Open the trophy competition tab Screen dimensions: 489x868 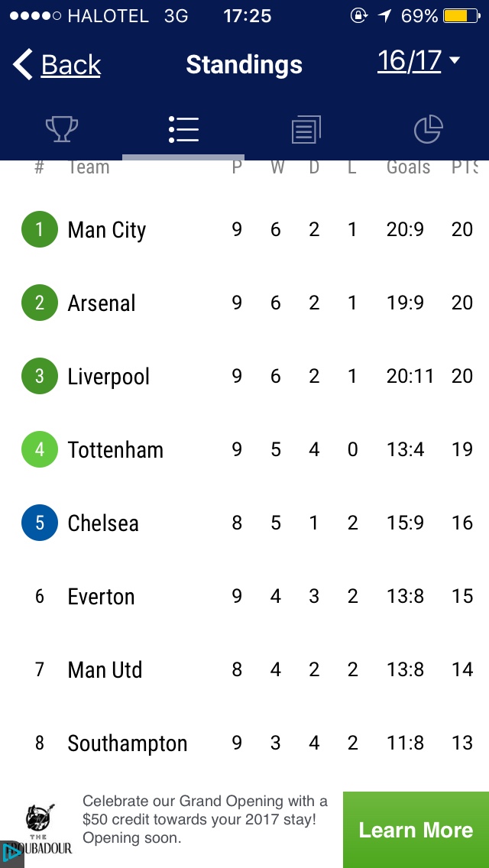click(61, 129)
